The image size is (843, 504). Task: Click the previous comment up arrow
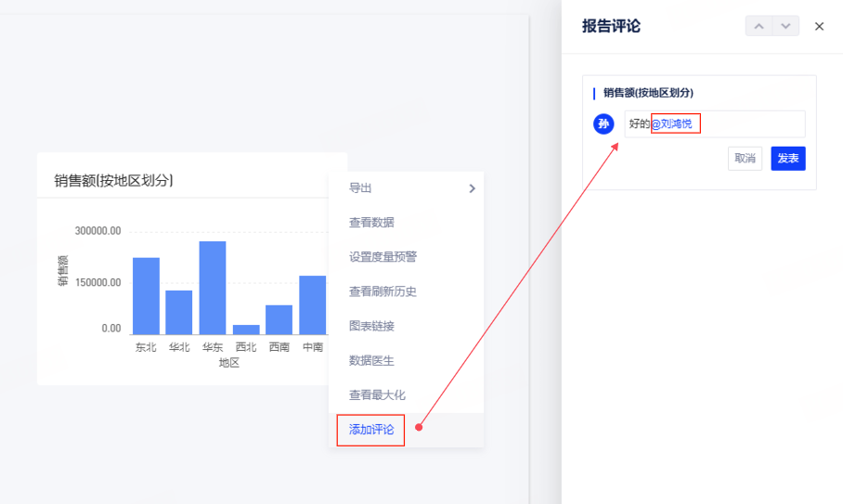tap(759, 26)
